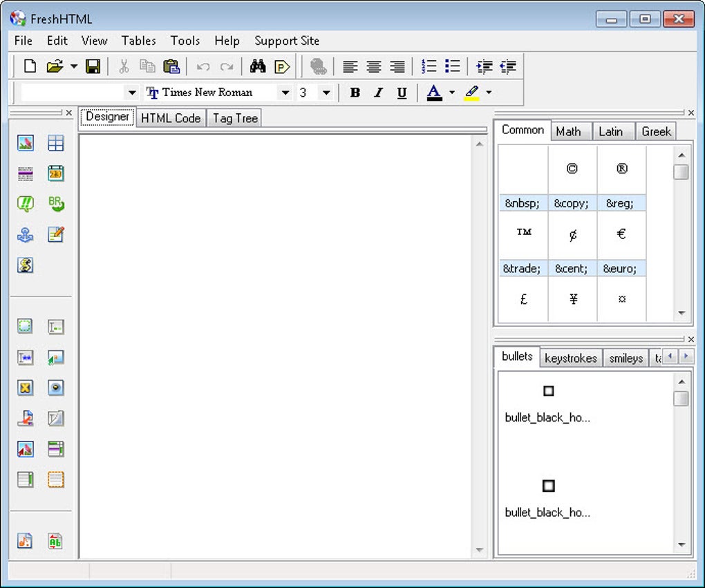
Task: Click the marquee Ab text icon
Action: coord(55,541)
